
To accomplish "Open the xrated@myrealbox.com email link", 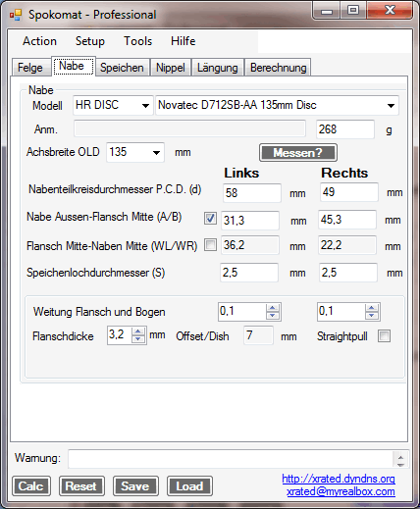I will click(341, 491).
